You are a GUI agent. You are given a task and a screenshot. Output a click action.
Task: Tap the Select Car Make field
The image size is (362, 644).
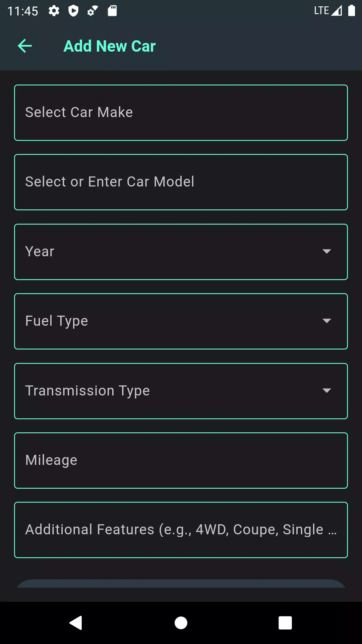click(x=181, y=113)
